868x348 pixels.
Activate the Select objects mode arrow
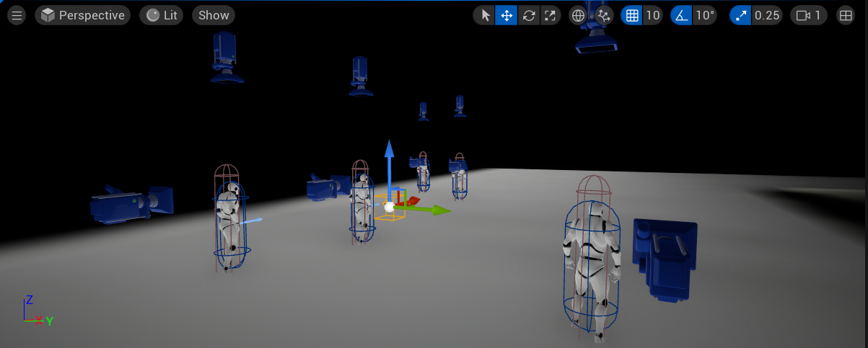point(485,15)
